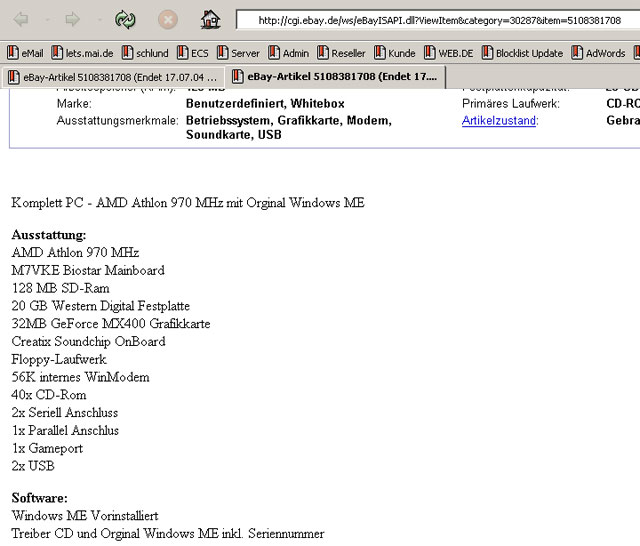Click the 'Primäres Laufwerk:' label
Viewport: 640px width, 546px height.
pyautogui.click(x=511, y=104)
